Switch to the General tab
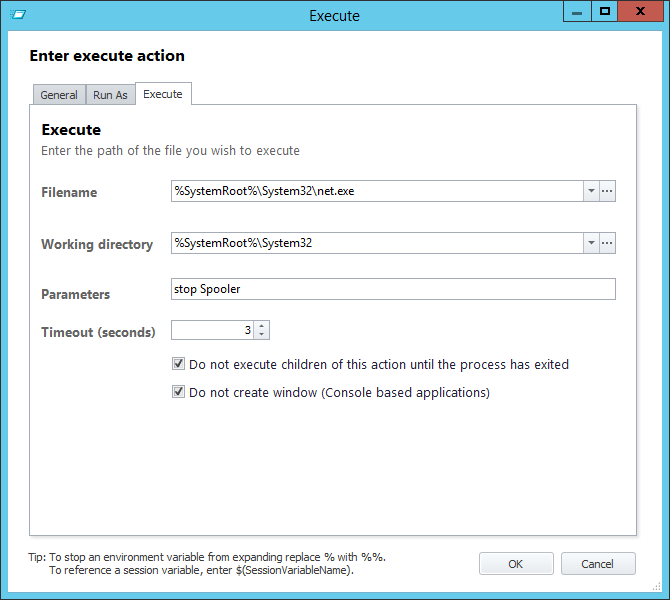Viewport: 670px width, 600px height. 59,95
